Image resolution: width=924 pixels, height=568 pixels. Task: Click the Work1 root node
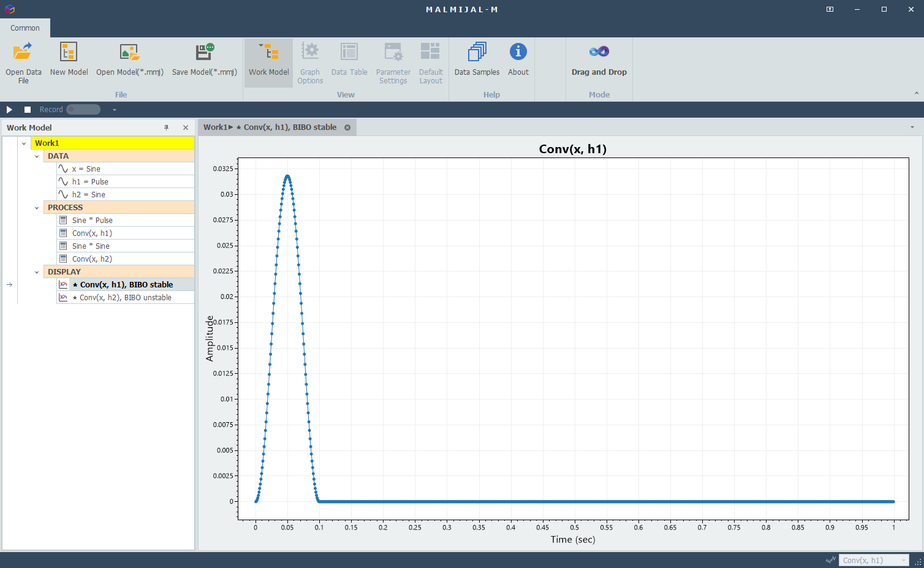(113, 143)
